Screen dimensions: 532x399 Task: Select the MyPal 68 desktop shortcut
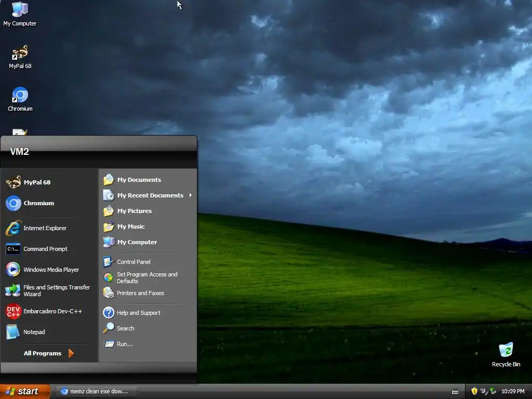coord(20,57)
